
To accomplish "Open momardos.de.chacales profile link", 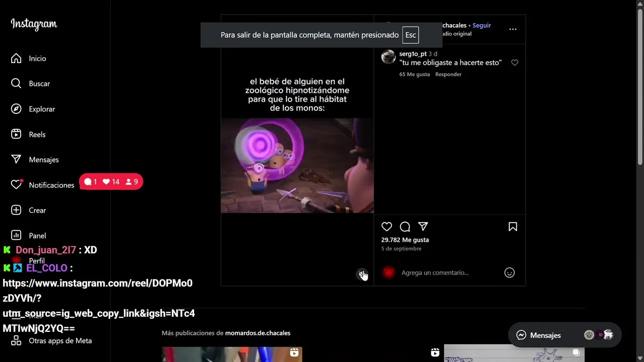I will point(258,333).
